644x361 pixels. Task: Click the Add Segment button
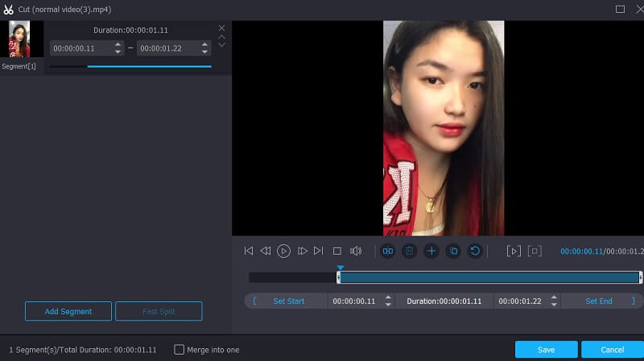coord(68,311)
